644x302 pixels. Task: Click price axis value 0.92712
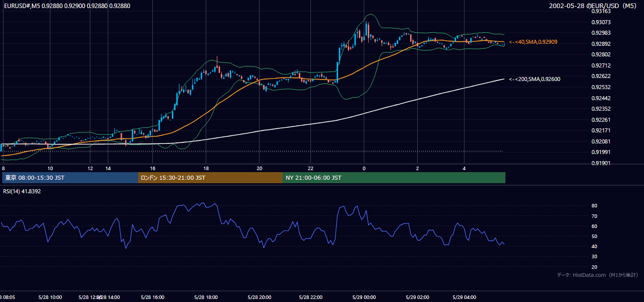click(x=601, y=65)
